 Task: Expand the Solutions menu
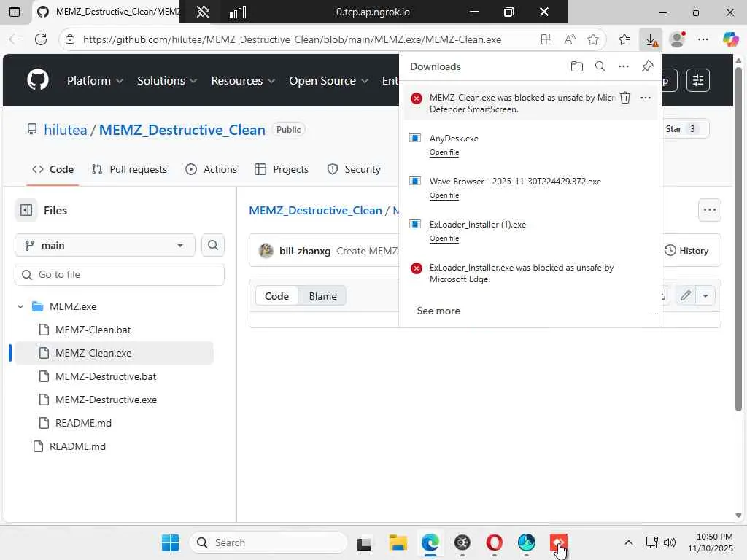tap(167, 80)
